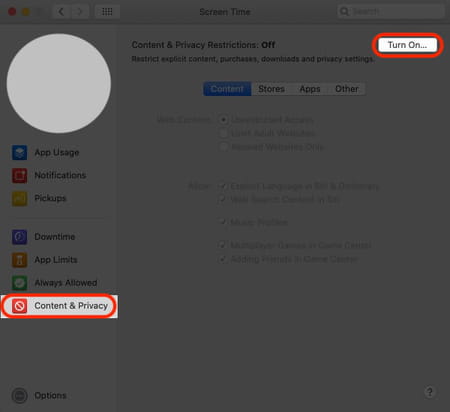Toggle Adding Friends in Game Center
Image resolution: width=450 pixels, height=412 pixels.
(222, 259)
